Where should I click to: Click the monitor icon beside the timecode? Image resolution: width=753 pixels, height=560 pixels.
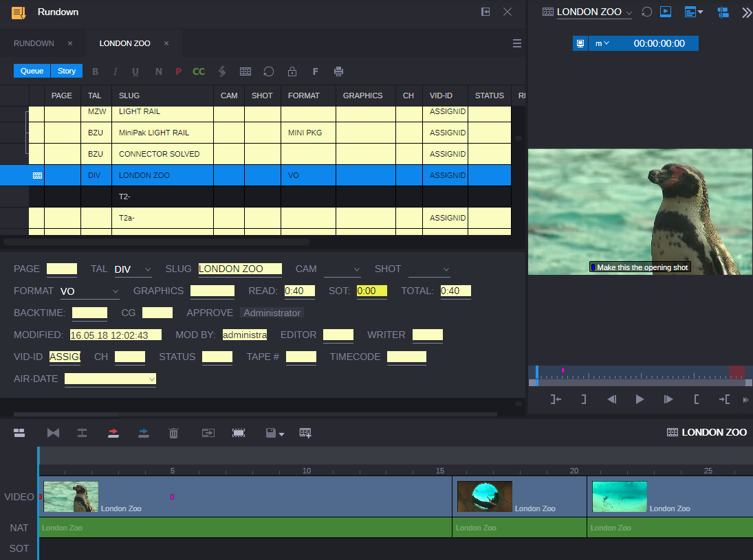pyautogui.click(x=580, y=43)
